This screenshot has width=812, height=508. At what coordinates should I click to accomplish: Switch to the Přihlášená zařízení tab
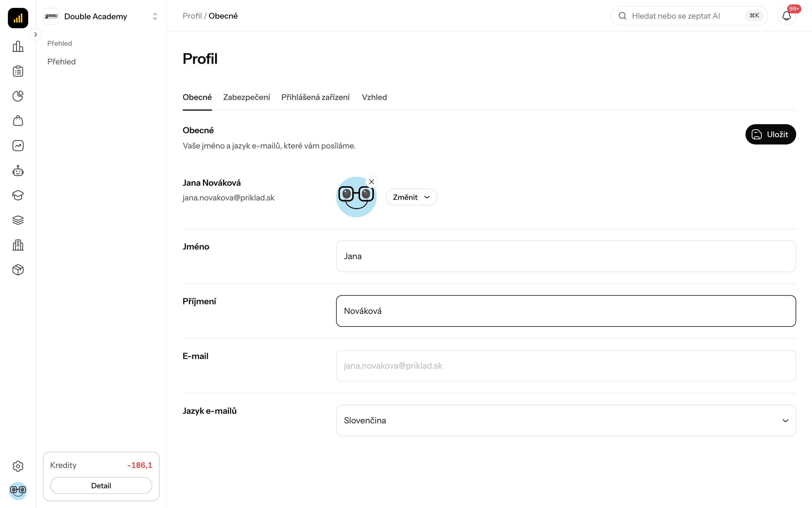pos(315,97)
